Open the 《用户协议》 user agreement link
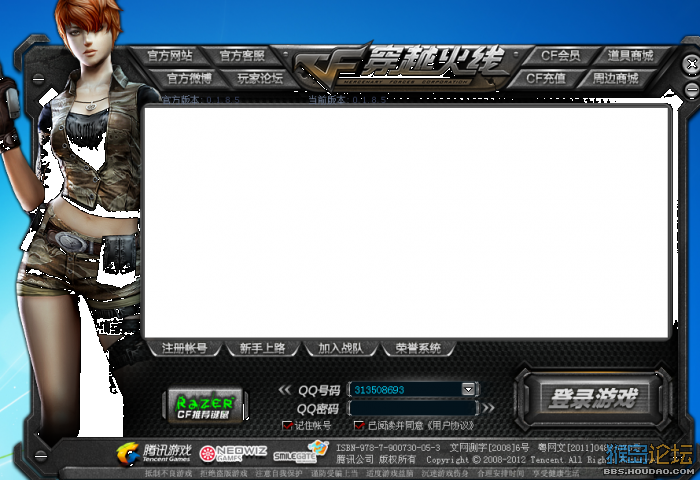Image resolution: width=700 pixels, height=480 pixels. [450, 426]
